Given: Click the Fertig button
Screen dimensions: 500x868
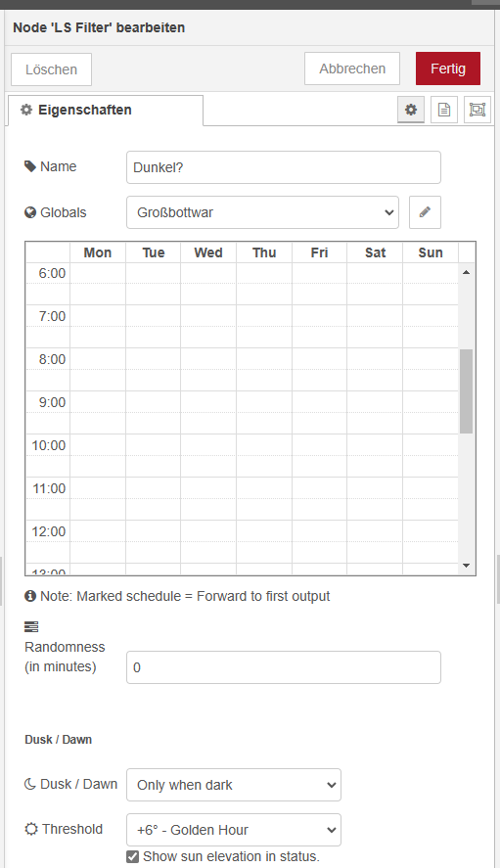Looking at the screenshot, I should click(448, 69).
